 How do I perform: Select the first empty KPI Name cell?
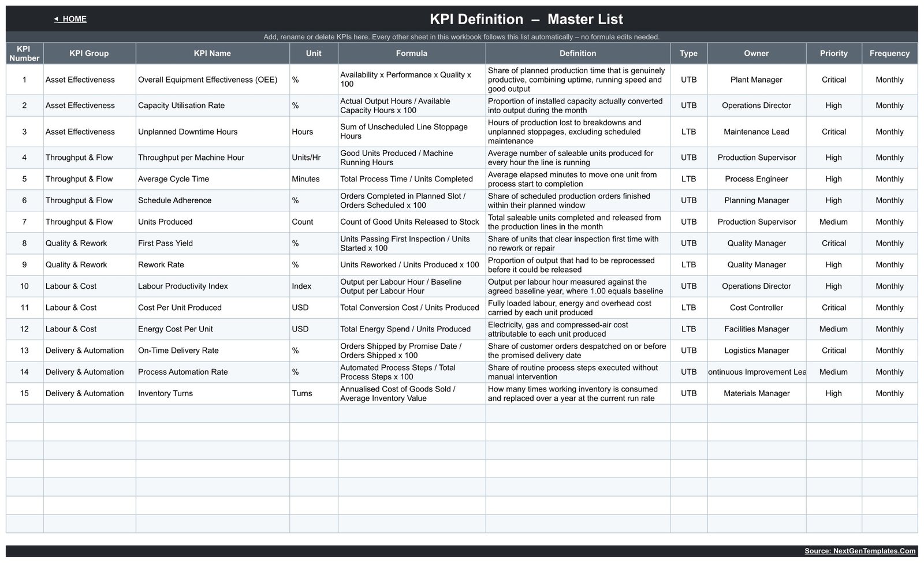[213, 413]
